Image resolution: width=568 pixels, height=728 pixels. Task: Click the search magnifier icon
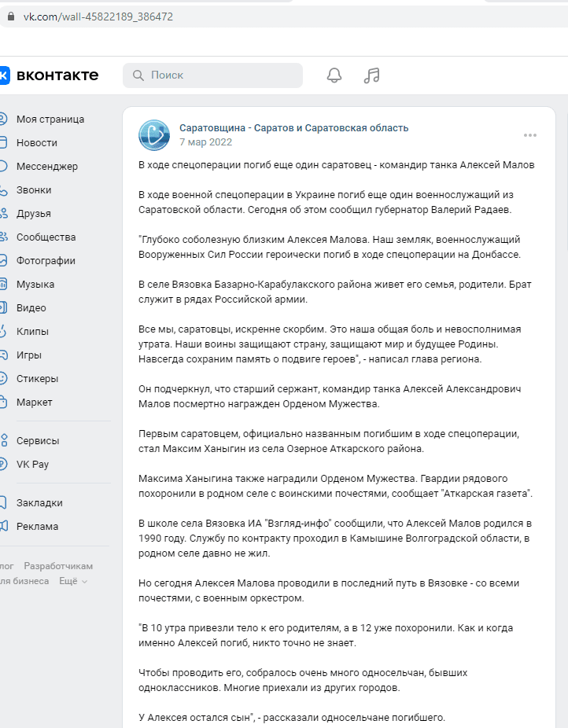138,75
